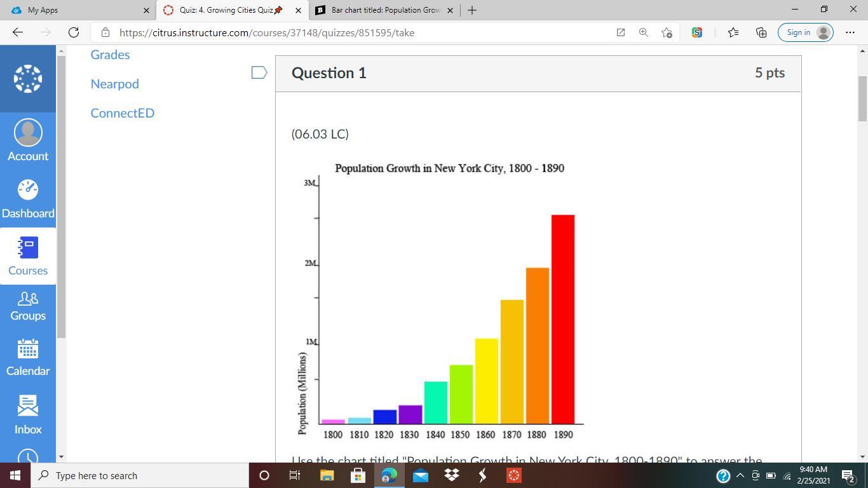The height and width of the screenshot is (488, 868).
Task: Show hidden system tray icons
Action: tap(740, 475)
